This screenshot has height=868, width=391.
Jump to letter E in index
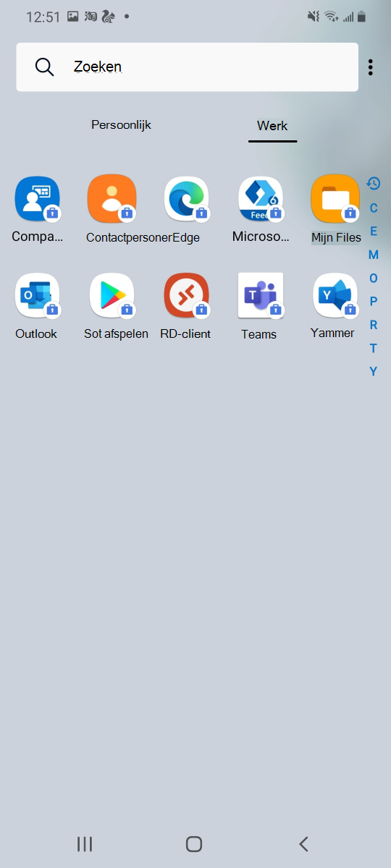(x=374, y=231)
